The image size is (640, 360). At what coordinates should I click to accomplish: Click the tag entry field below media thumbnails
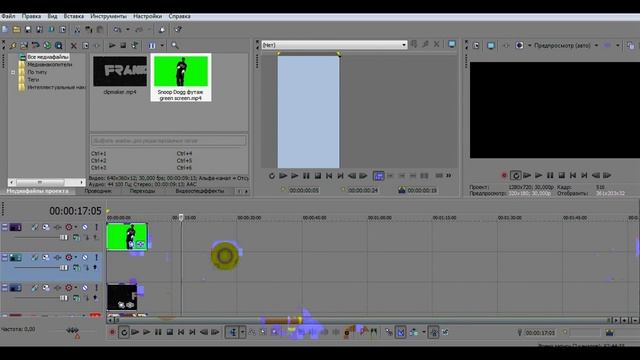169,140
